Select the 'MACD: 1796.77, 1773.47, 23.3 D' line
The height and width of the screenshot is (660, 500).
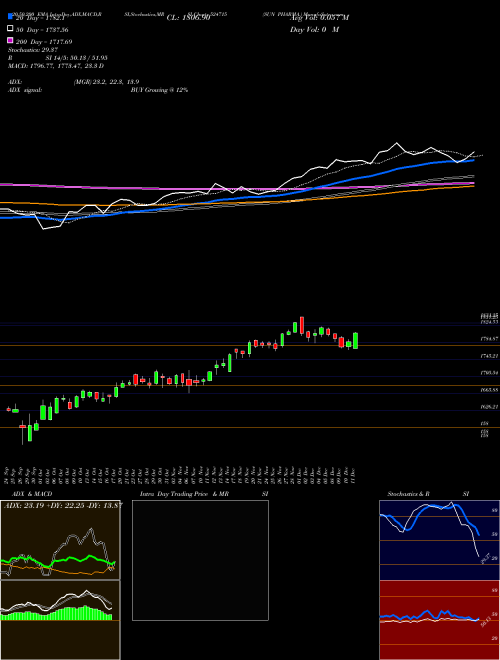click(x=56, y=66)
